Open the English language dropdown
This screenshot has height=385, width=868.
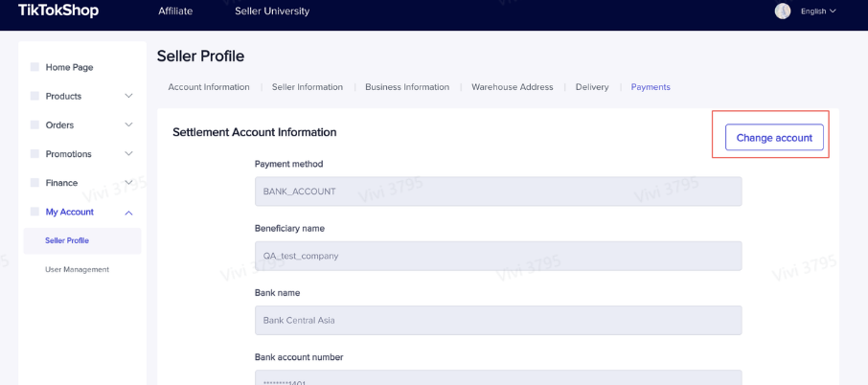818,11
